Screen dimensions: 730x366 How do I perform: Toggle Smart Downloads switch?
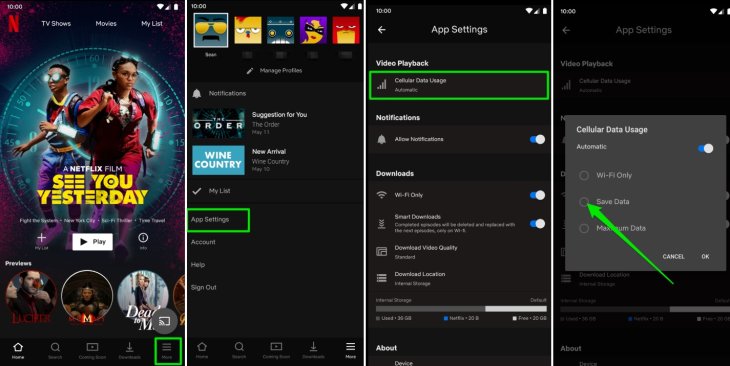537,224
